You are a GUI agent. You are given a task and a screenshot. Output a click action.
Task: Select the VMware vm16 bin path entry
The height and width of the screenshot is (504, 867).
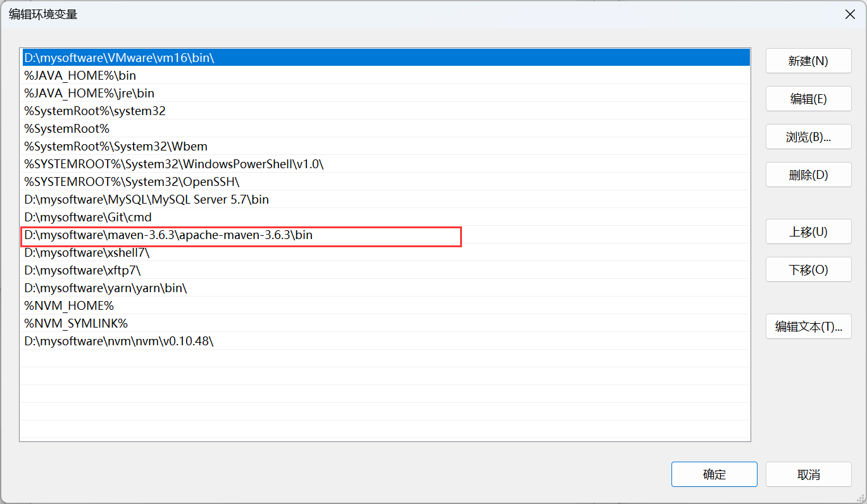point(385,58)
